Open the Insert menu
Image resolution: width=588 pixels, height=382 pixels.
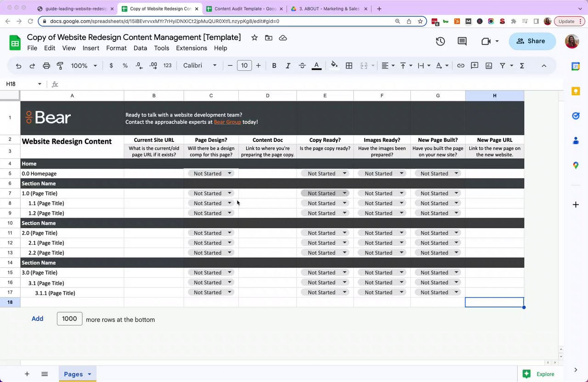(91, 48)
